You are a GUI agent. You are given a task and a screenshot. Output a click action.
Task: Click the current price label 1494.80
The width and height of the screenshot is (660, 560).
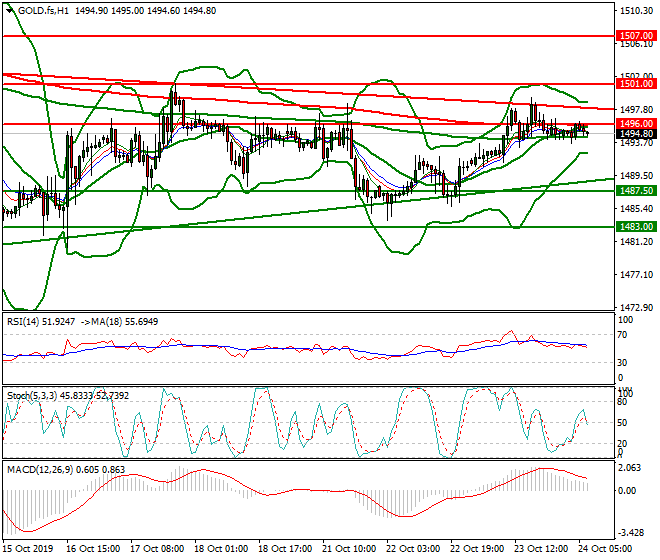tap(636, 134)
